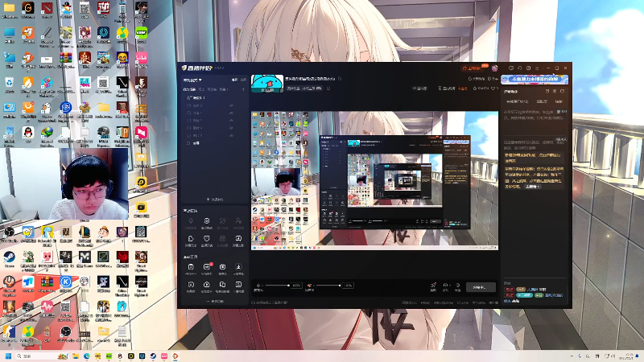Screen dimensions: 644x362
Task: Select the third scene tab
Action: pos(212,89)
